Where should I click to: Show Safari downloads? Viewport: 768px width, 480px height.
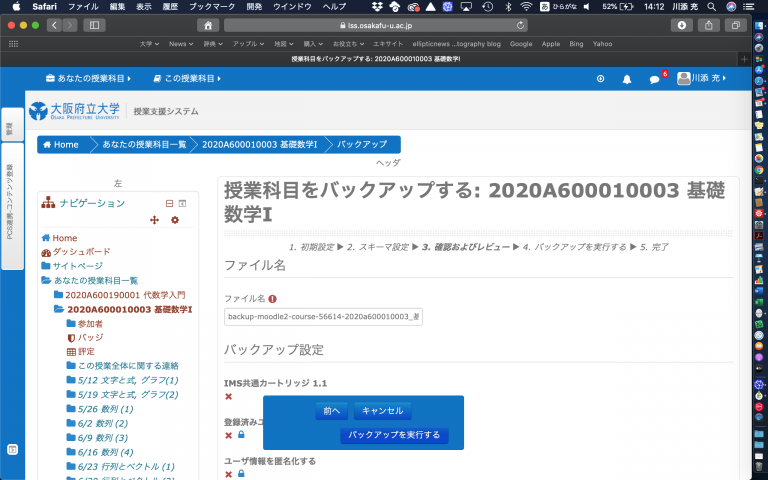[x=681, y=25]
